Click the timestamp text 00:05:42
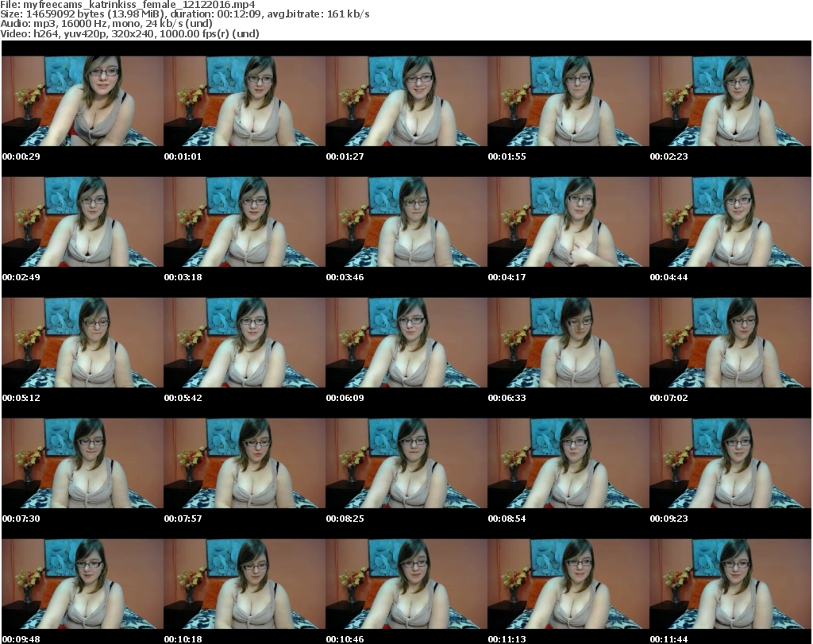The height and width of the screenshot is (644, 813). pyautogui.click(x=183, y=398)
